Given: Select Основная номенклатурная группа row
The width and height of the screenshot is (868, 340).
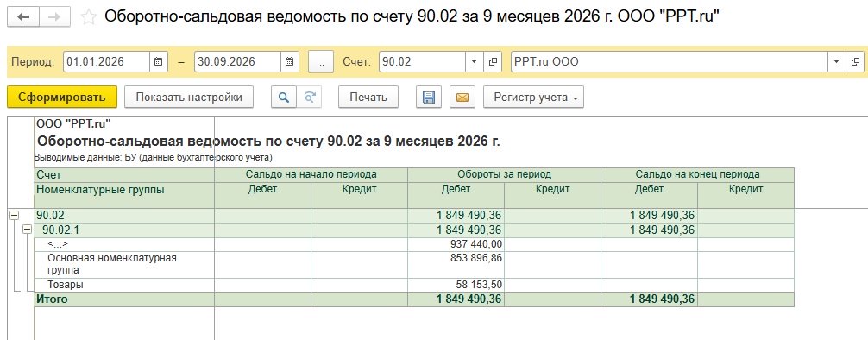Looking at the screenshot, I should [x=112, y=264].
